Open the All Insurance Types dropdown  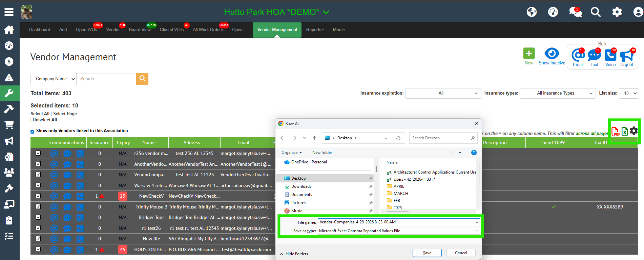click(557, 93)
